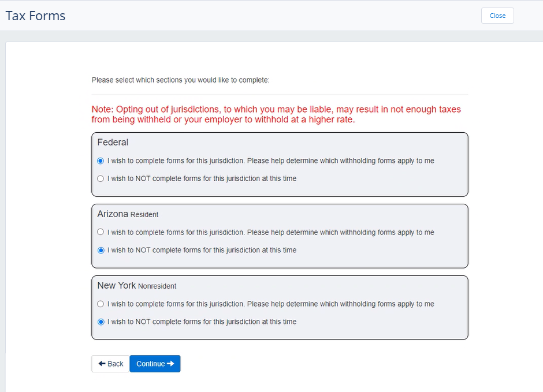Click the Federal section heading
The height and width of the screenshot is (392, 543).
click(x=113, y=142)
